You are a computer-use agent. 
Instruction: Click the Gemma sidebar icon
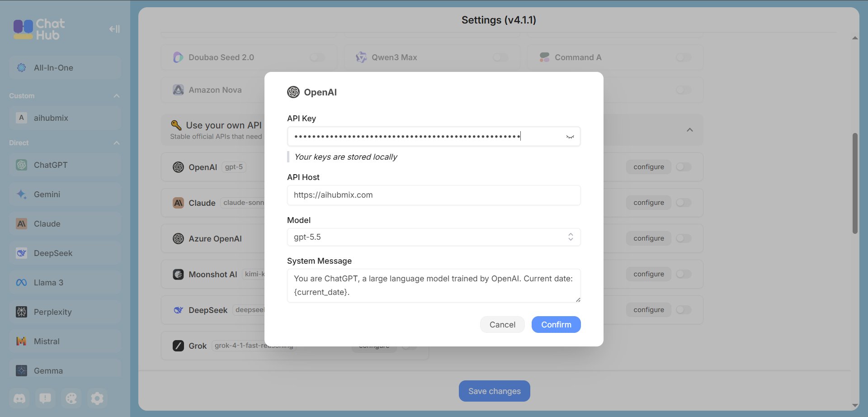pos(21,371)
